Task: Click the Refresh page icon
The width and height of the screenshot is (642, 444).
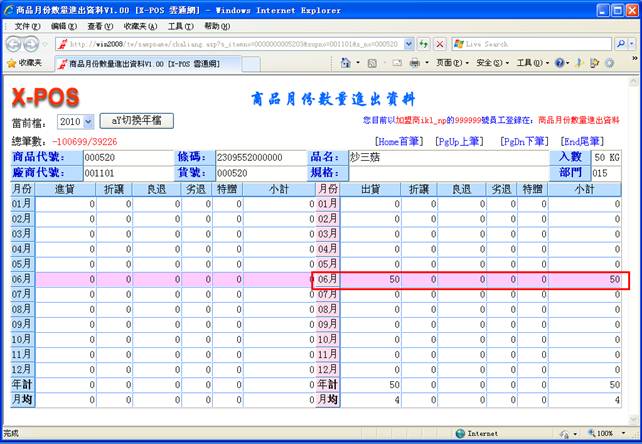Action: (423, 44)
